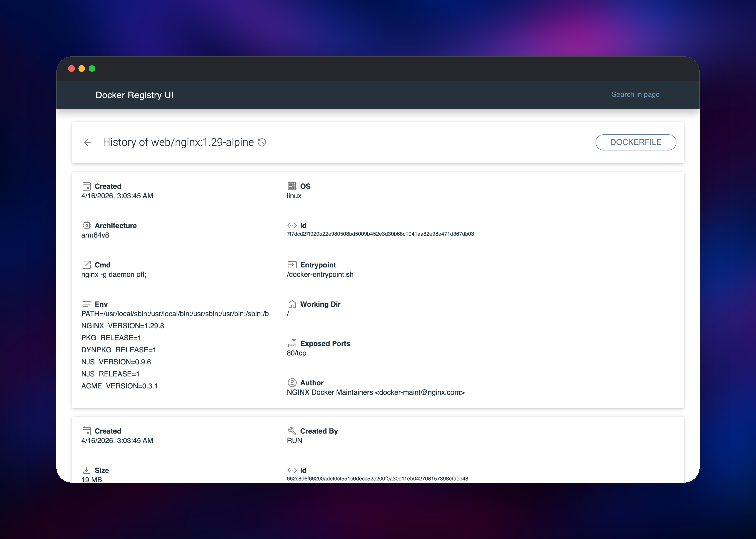The height and width of the screenshot is (539, 756).
Task: Click the Architecture chip icon
Action: click(x=87, y=226)
